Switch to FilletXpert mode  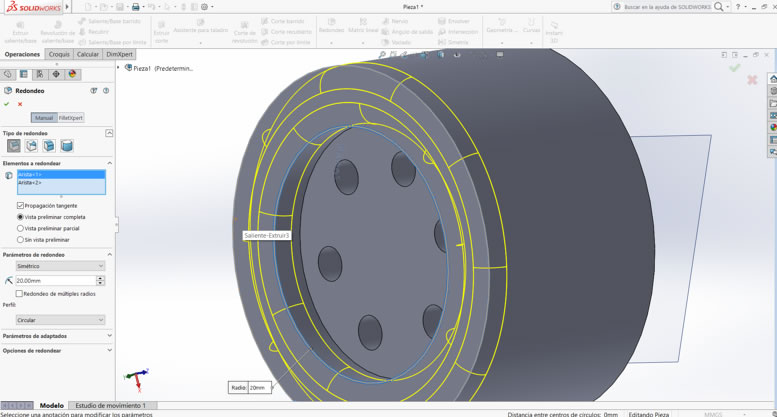tap(70, 118)
